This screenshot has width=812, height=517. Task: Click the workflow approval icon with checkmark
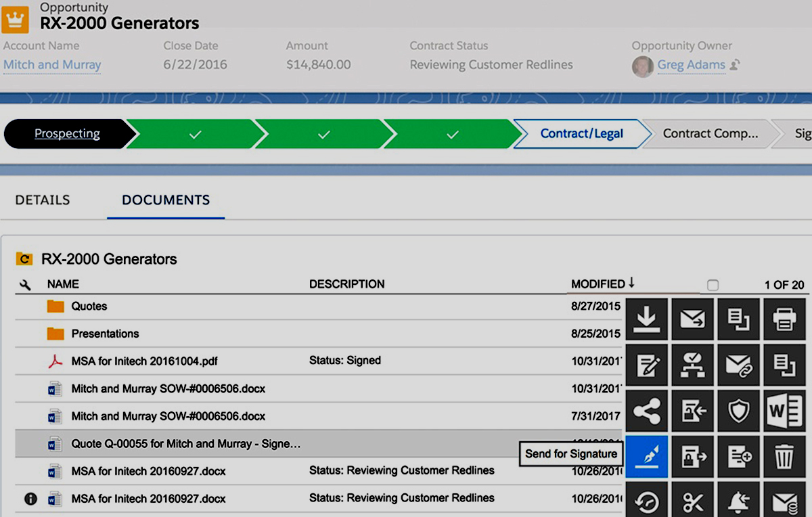[692, 365]
